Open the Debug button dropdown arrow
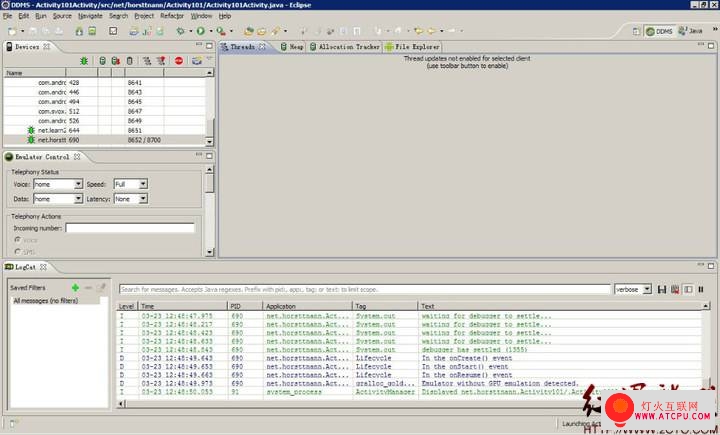The width and height of the screenshot is (720, 435). coord(190,31)
